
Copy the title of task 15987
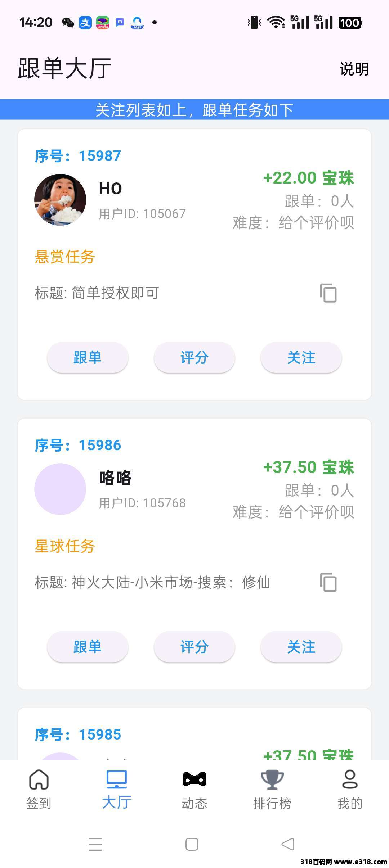[x=328, y=293]
